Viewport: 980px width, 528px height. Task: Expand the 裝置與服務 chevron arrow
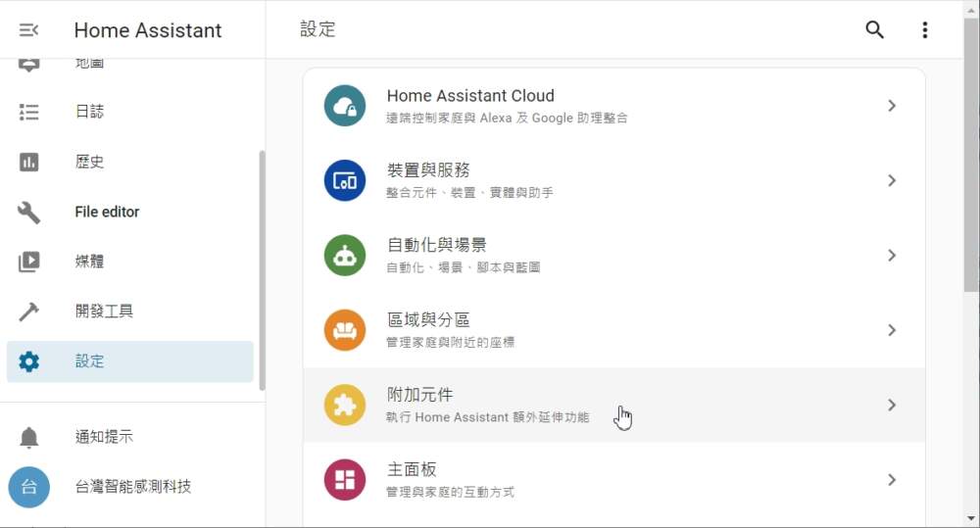click(x=892, y=180)
